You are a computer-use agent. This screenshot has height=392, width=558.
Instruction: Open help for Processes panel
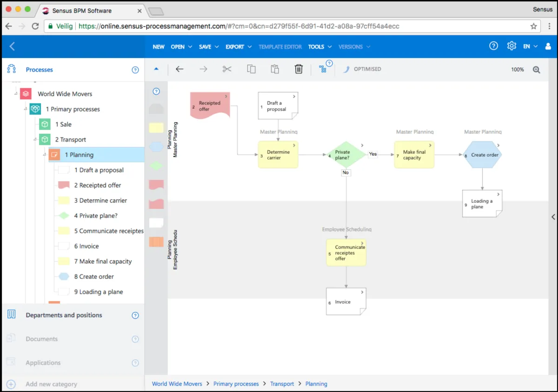pyautogui.click(x=135, y=70)
